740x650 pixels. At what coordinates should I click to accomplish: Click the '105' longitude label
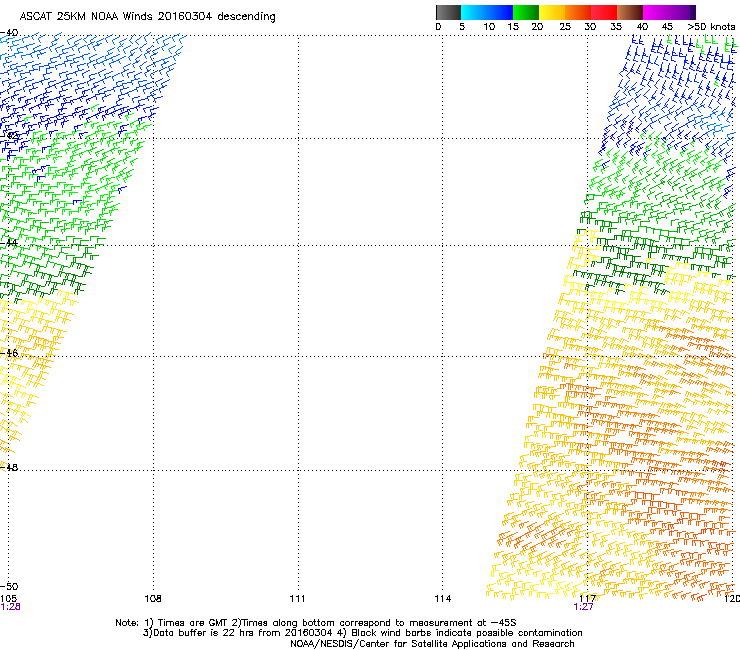coord(8,598)
